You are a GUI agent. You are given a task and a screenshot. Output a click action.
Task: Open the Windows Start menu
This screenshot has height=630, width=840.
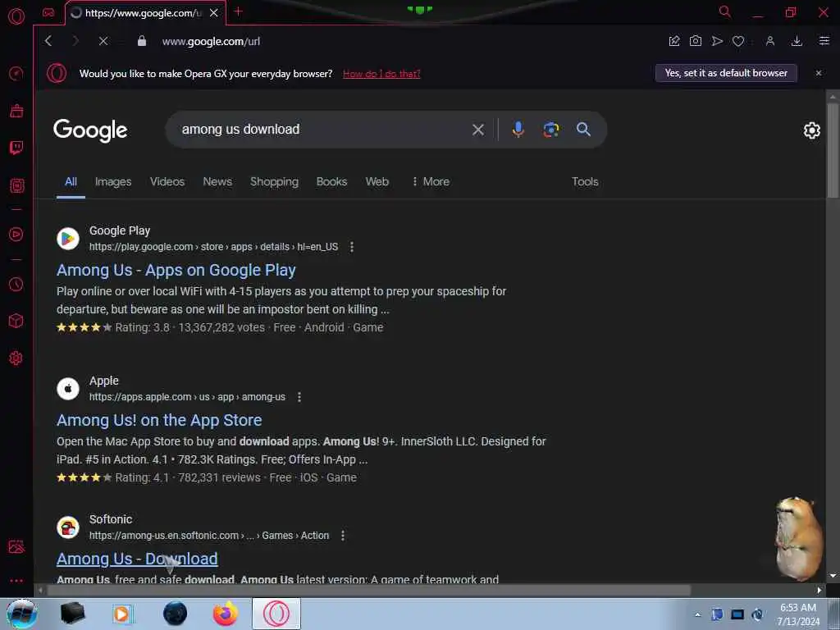(x=22, y=614)
